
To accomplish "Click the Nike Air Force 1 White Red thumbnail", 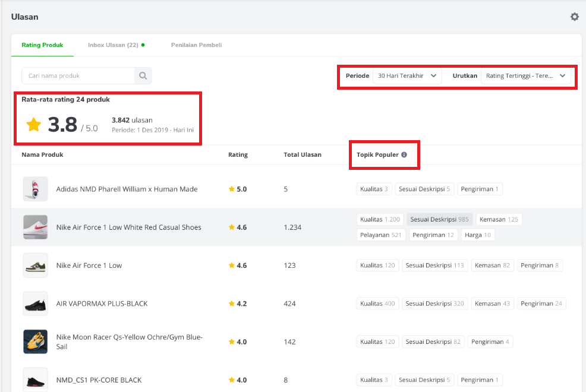I will click(35, 227).
